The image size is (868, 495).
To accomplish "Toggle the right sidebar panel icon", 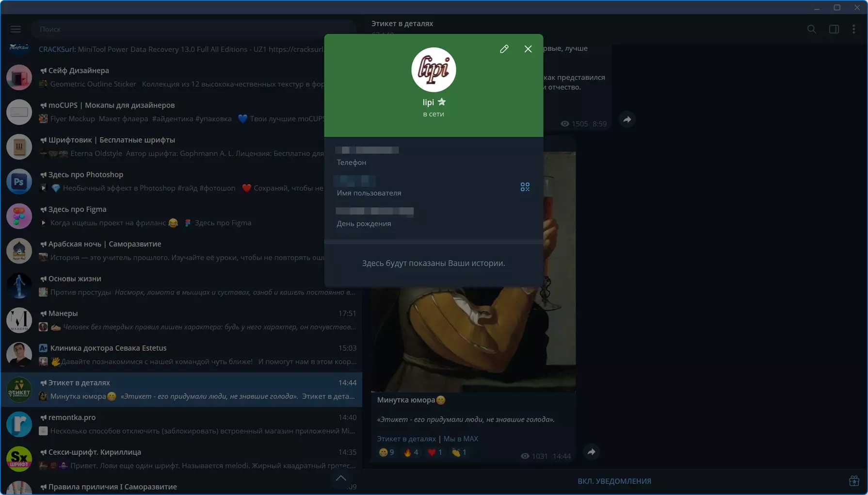I will (x=834, y=29).
